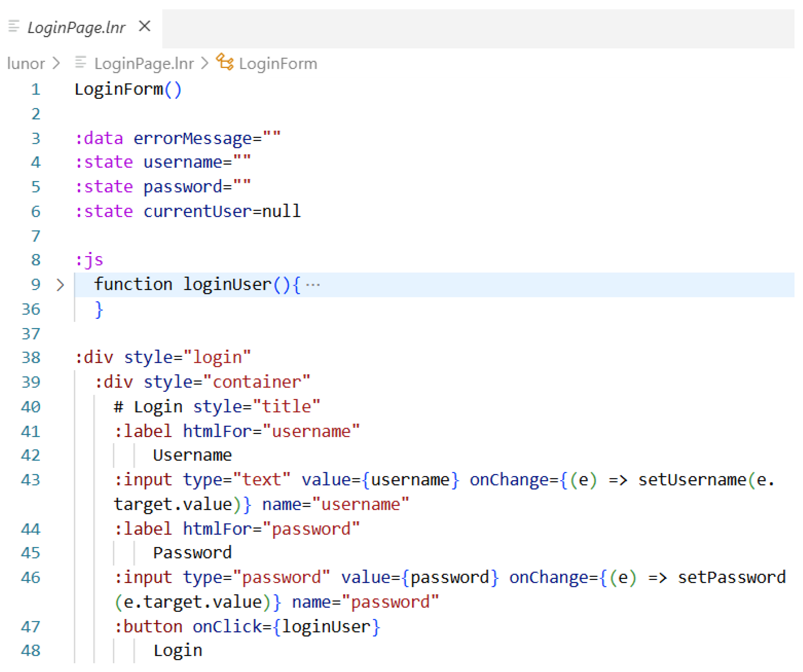
Task: Click "errorMessage" on line 3
Action: (193, 139)
